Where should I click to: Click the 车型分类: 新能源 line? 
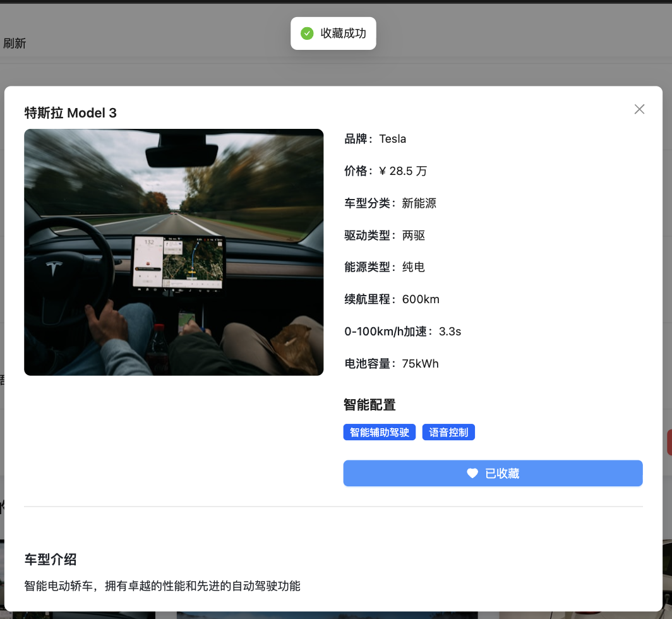coord(390,203)
